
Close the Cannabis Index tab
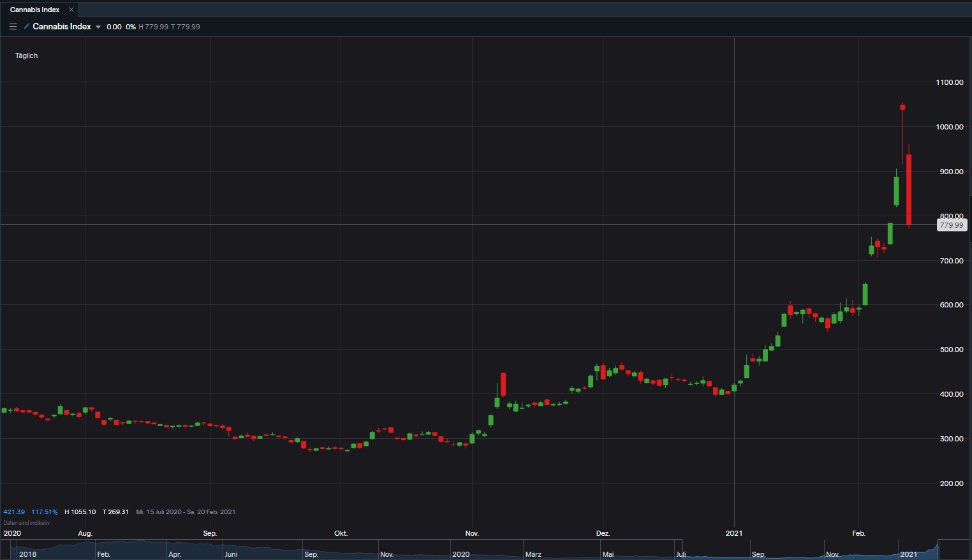71,10
